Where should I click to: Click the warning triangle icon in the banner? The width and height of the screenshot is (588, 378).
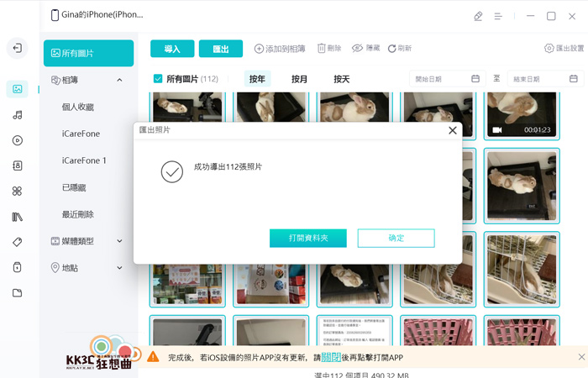tap(153, 357)
